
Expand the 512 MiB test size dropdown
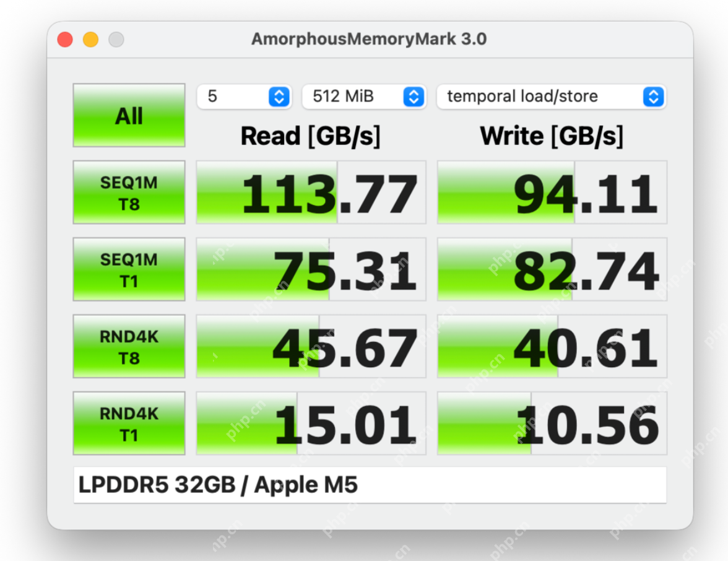click(x=363, y=97)
